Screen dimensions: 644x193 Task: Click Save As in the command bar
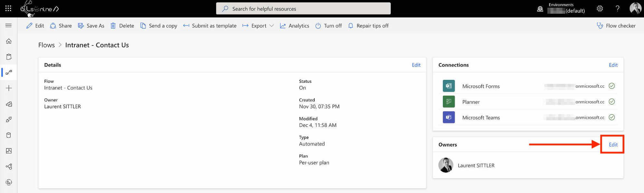point(91,26)
